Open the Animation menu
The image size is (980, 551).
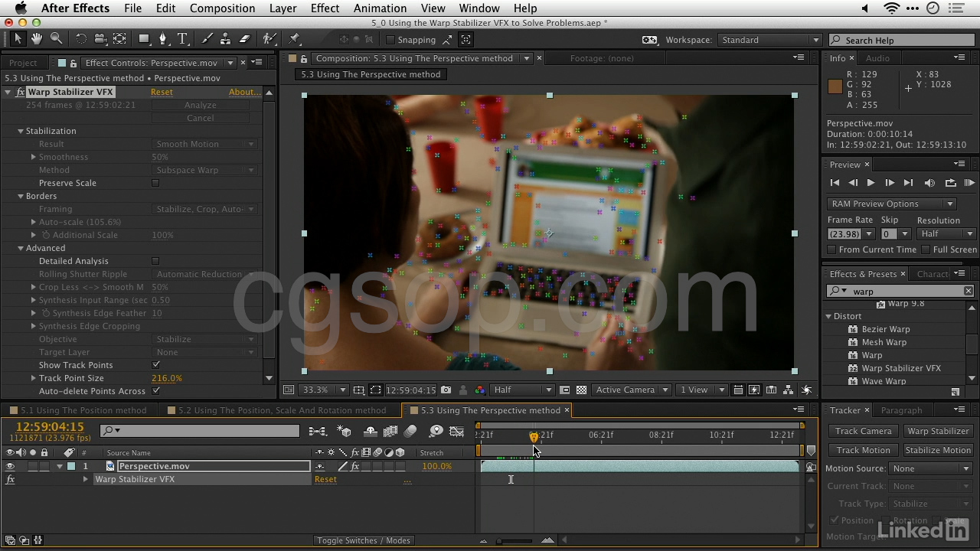point(380,8)
